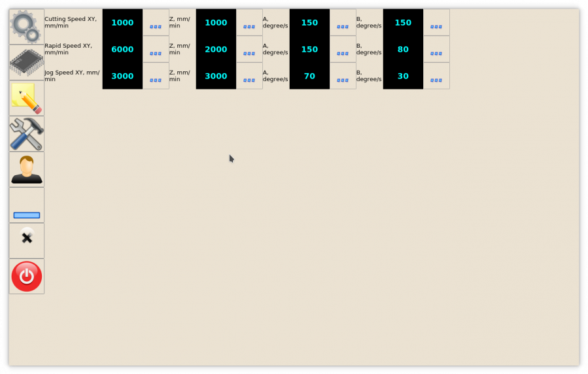Viewport: 588px width, 374px height.
Task: Open the hammer and wrench tools icon
Action: (x=27, y=134)
